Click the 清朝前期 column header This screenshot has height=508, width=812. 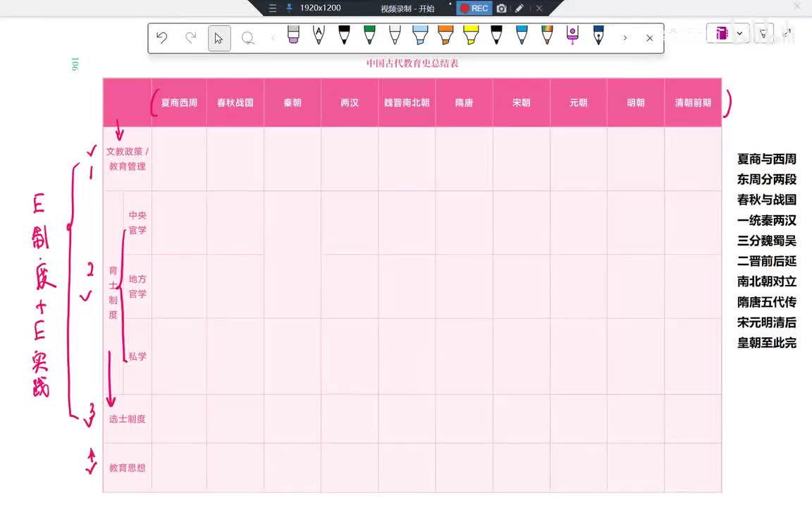[693, 102]
